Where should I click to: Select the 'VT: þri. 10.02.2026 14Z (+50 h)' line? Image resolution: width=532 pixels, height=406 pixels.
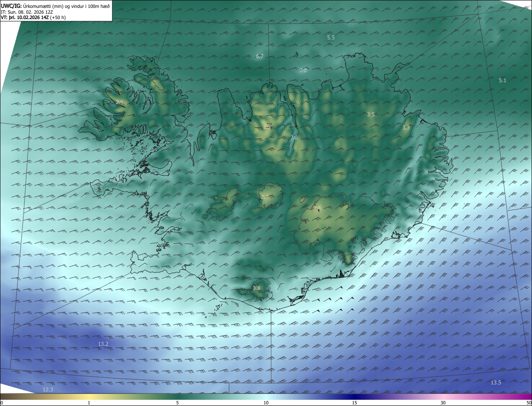33,17
